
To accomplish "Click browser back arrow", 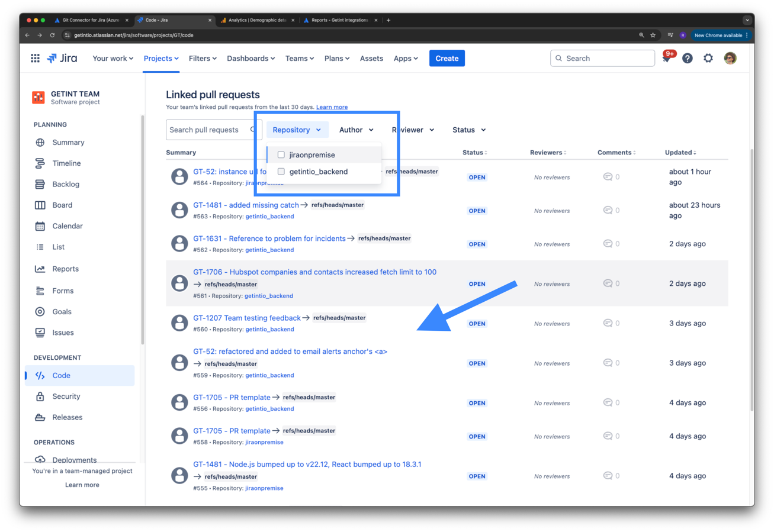I will [27, 35].
